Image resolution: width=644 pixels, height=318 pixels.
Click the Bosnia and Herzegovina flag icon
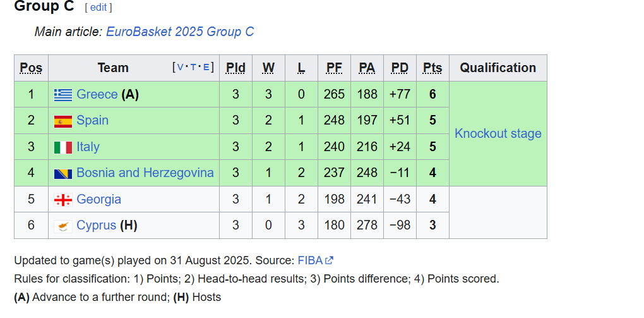[63, 174]
